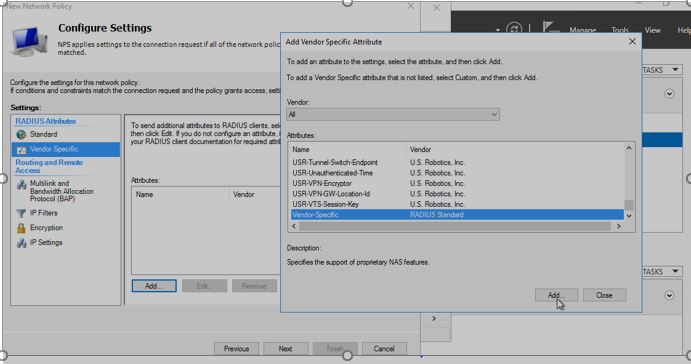This screenshot has height=364, width=691.
Task: Open Multilink and Bandwidth Allocation Protocol settings
Action: tap(61, 191)
